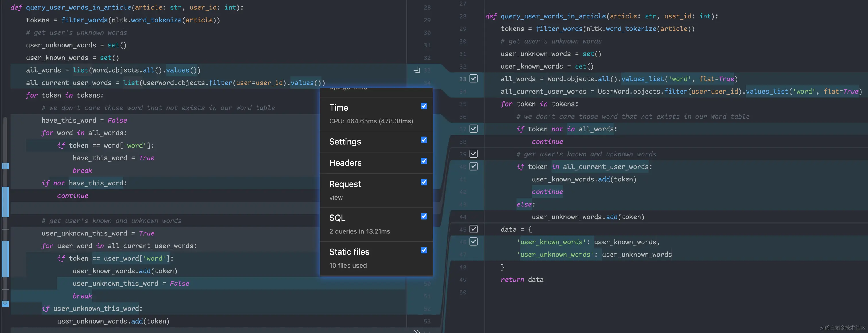Uncheck the checkbox at right line 39

click(x=473, y=154)
